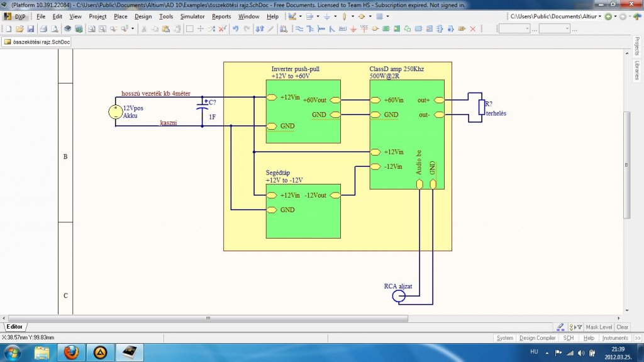Redo the last undone action
The height and width of the screenshot is (362, 644).
pyautogui.click(x=247, y=29)
